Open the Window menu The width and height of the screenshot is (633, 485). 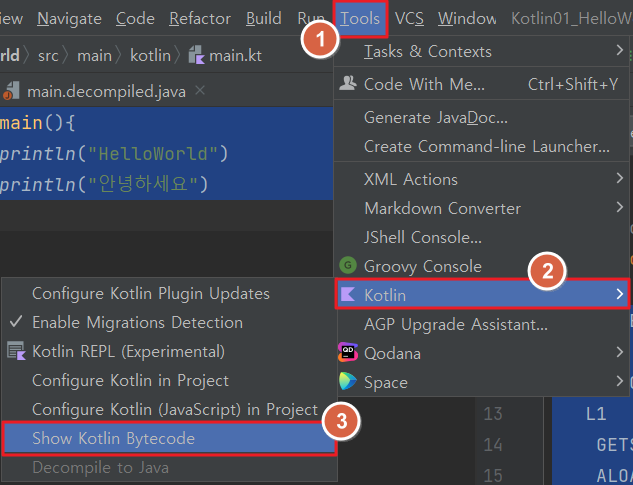click(467, 19)
